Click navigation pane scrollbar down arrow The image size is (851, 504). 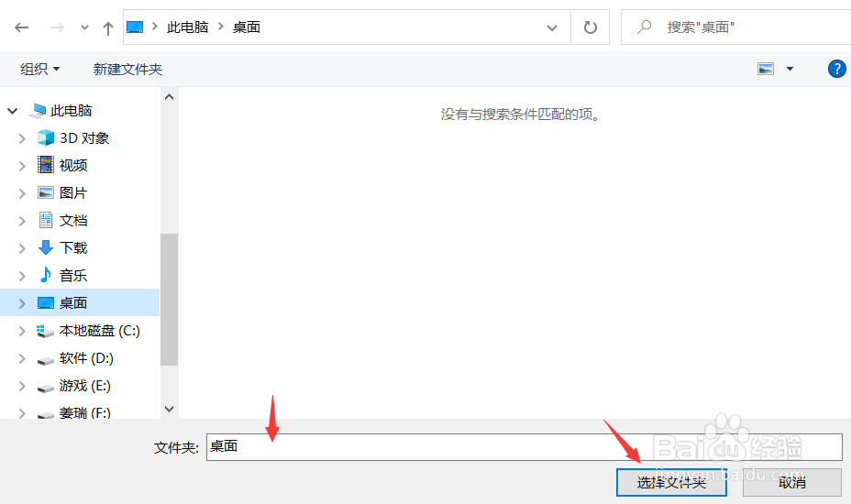click(170, 409)
